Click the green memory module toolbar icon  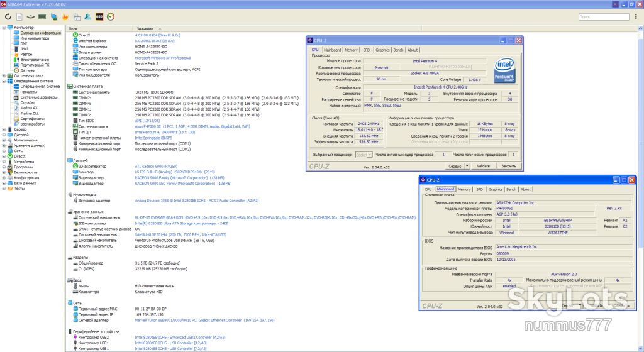(42, 17)
